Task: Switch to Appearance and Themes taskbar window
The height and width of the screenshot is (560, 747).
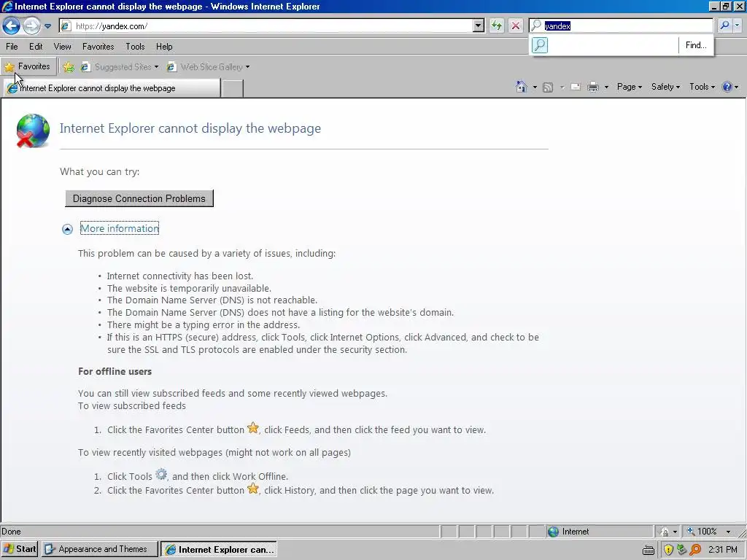Action: click(99, 549)
